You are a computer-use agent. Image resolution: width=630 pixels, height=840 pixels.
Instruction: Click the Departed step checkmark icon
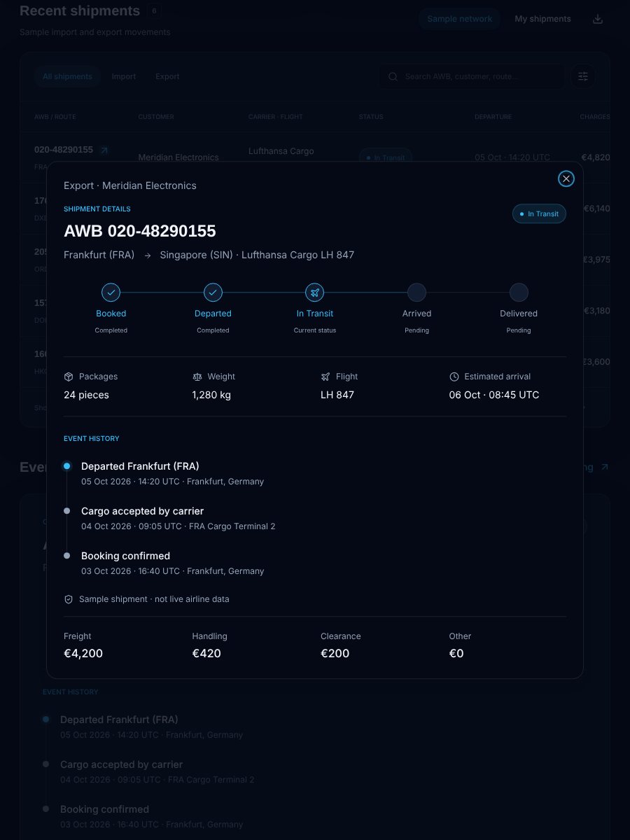pos(213,293)
